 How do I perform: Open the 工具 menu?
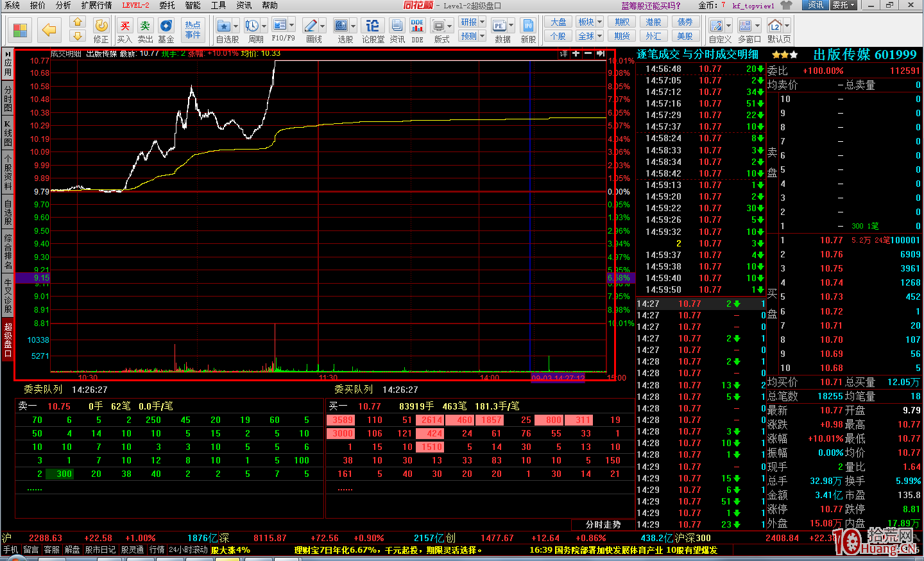(x=218, y=5)
